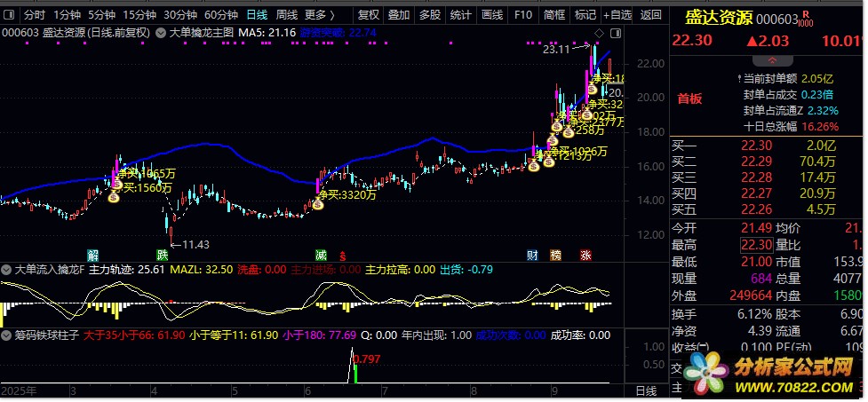Click the 解 event marker under chart
The image size is (868, 402).
pos(93,256)
